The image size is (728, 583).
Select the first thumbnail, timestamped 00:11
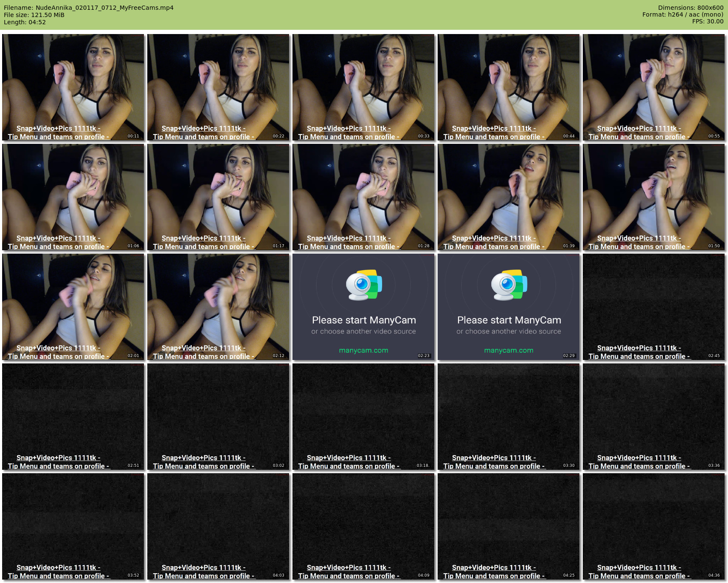click(73, 87)
